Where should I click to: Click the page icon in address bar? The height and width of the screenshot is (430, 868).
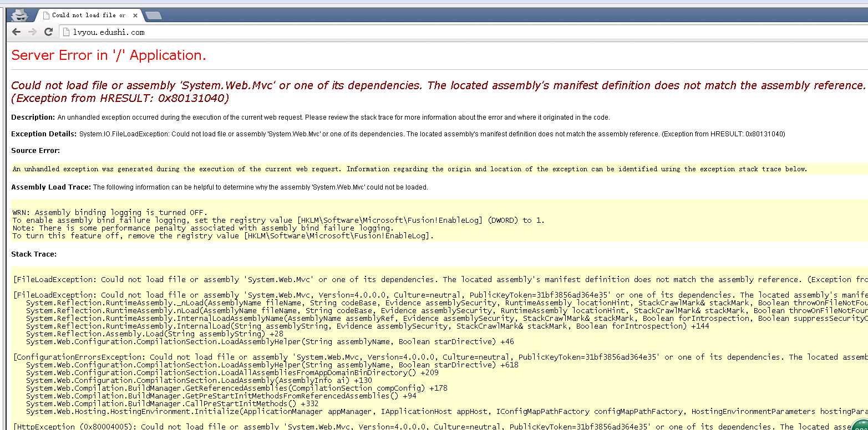click(67, 32)
